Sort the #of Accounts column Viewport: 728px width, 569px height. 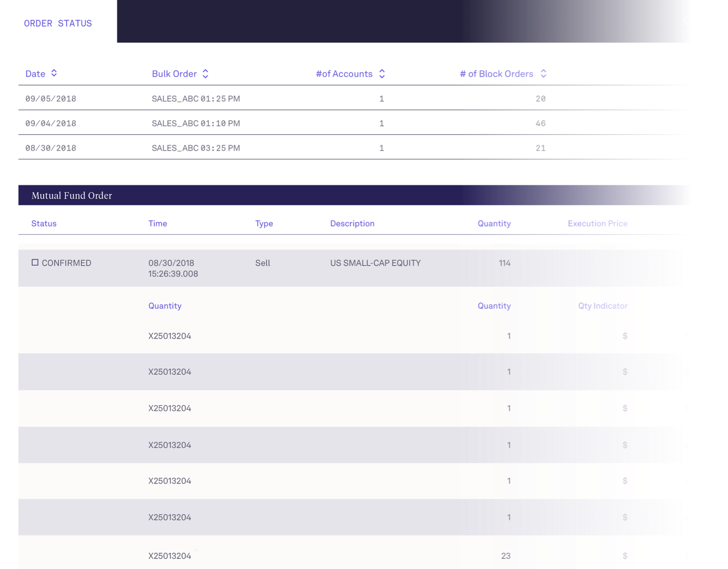click(x=381, y=73)
